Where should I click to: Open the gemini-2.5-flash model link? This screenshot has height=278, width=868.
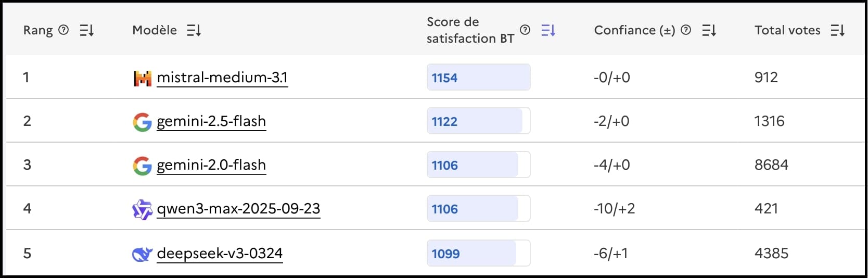pos(211,121)
